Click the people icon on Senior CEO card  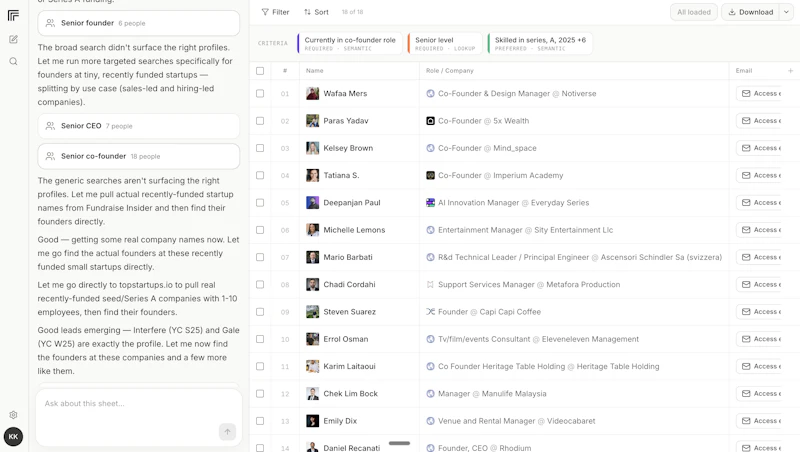[x=50, y=125]
